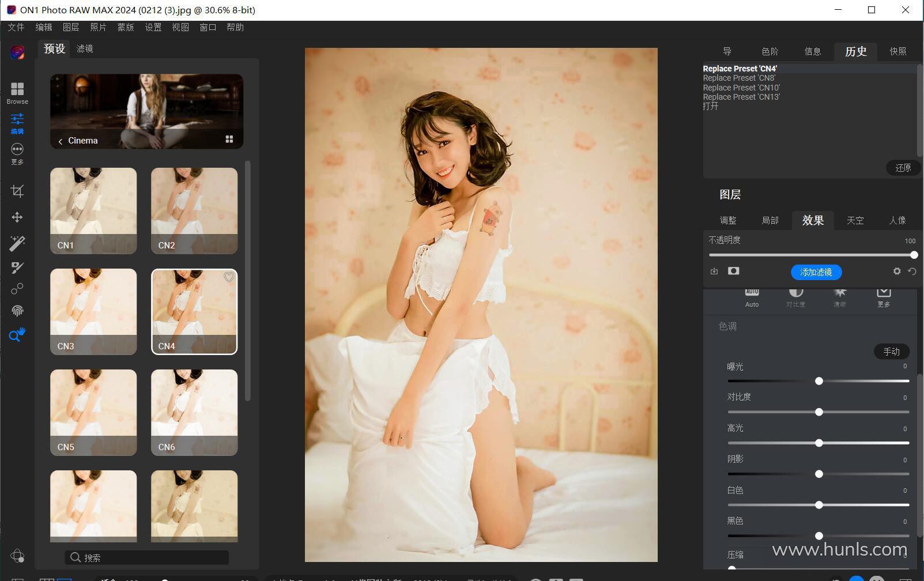Screen dimensions: 924x581
Task: Adjust the 高光 highlights slider
Action: 819,443
